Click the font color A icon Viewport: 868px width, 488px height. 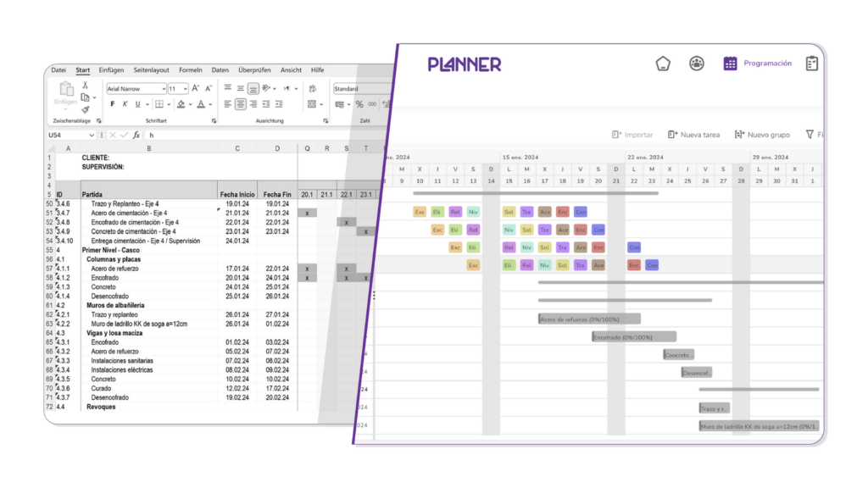tap(201, 104)
